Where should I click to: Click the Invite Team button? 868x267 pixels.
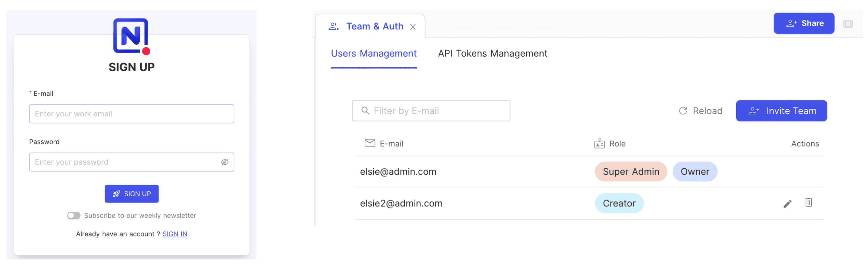point(781,111)
